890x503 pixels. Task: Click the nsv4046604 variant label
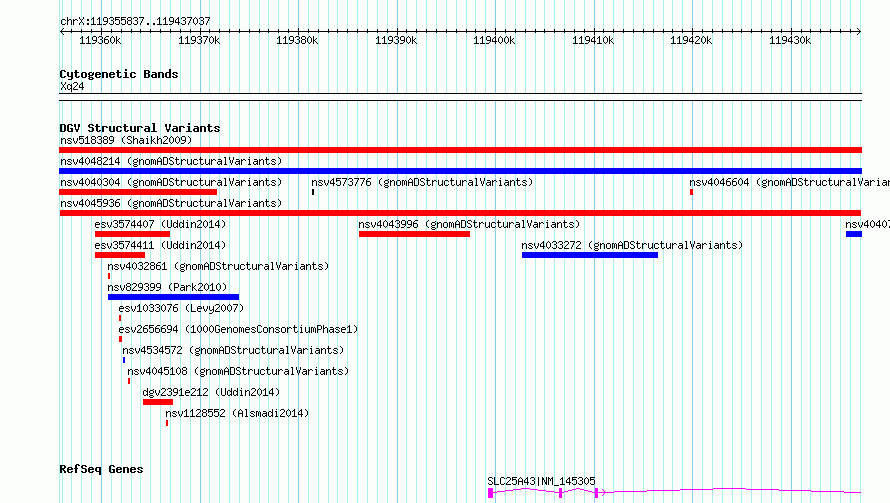pyautogui.click(x=789, y=182)
